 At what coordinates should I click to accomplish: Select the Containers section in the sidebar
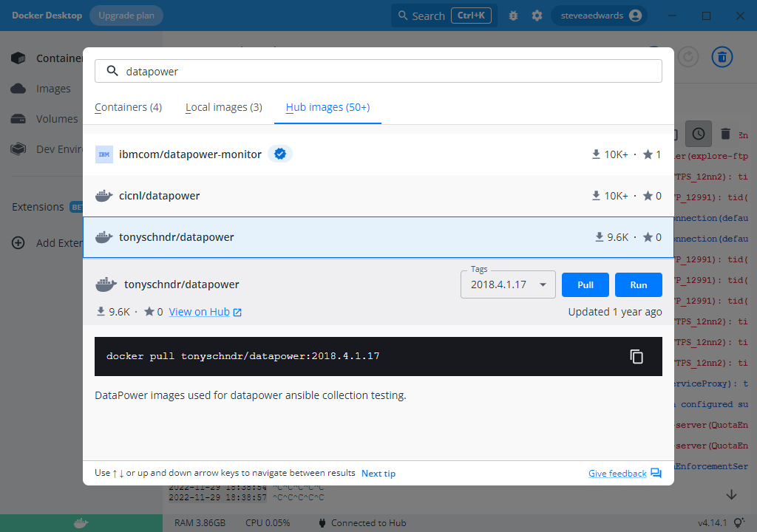click(59, 58)
